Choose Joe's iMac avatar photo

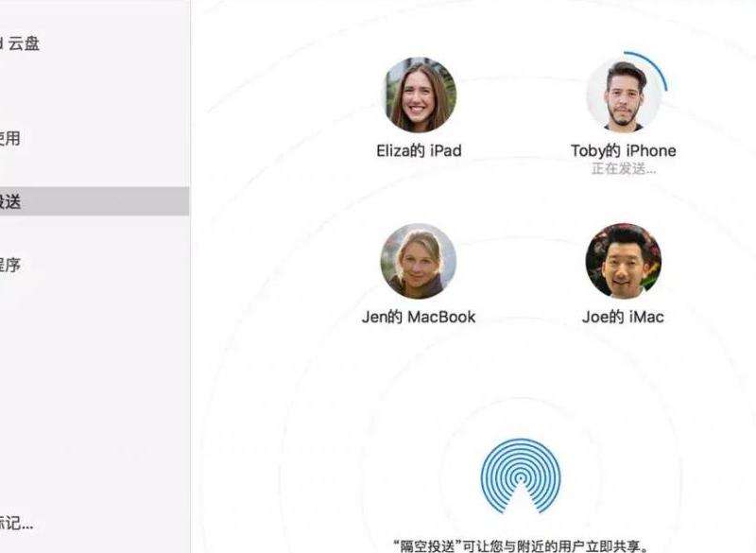624,261
